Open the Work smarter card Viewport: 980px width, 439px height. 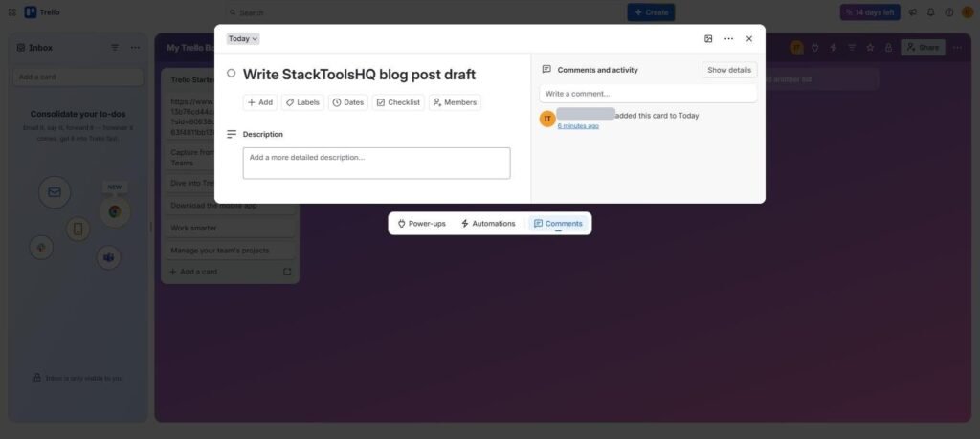click(230, 228)
